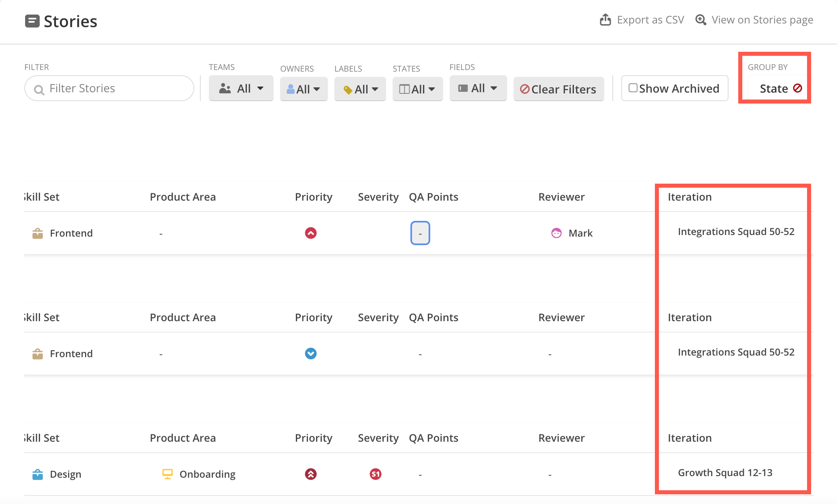Enable the Show Archived checkbox

coord(633,87)
